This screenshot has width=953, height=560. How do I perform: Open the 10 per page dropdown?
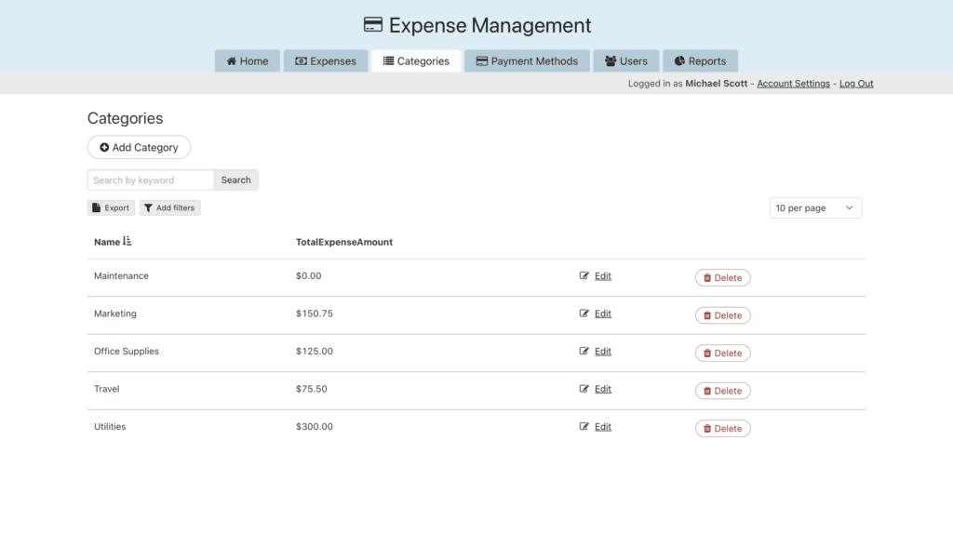coord(815,208)
